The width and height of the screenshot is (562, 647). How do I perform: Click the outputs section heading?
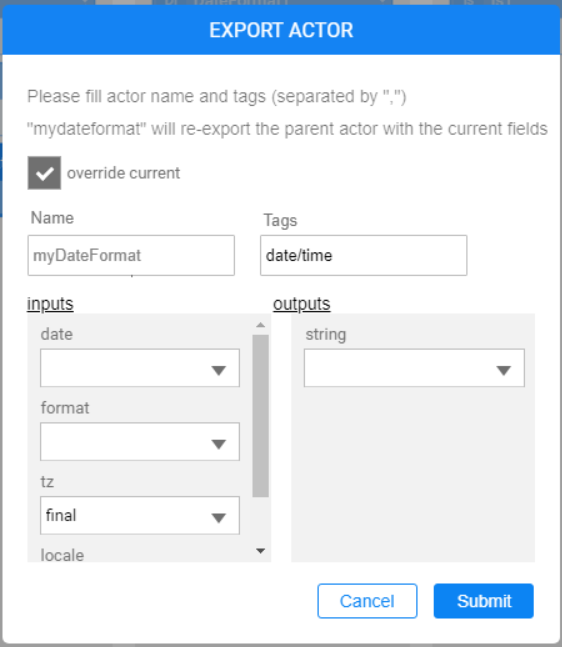pyautogui.click(x=302, y=304)
